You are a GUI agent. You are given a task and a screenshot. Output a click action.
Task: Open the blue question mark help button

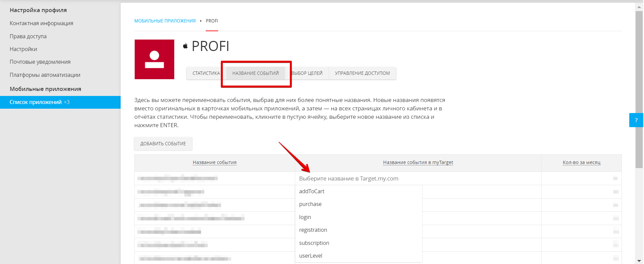point(636,120)
